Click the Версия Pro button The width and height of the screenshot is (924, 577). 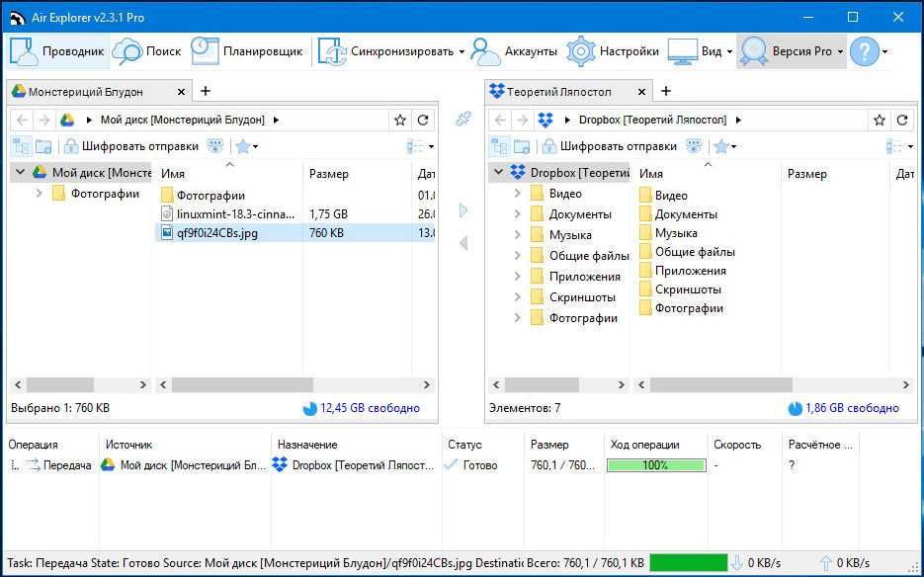pos(791,51)
